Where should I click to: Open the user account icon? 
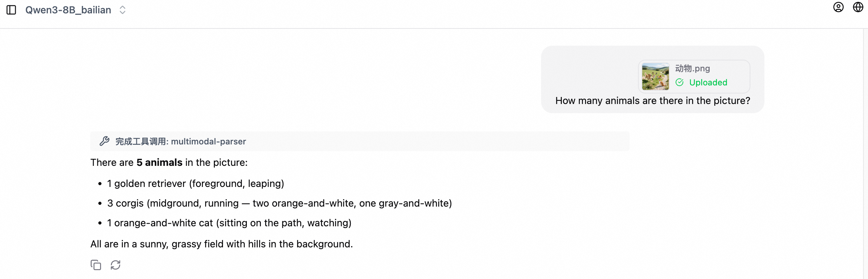(x=838, y=7)
